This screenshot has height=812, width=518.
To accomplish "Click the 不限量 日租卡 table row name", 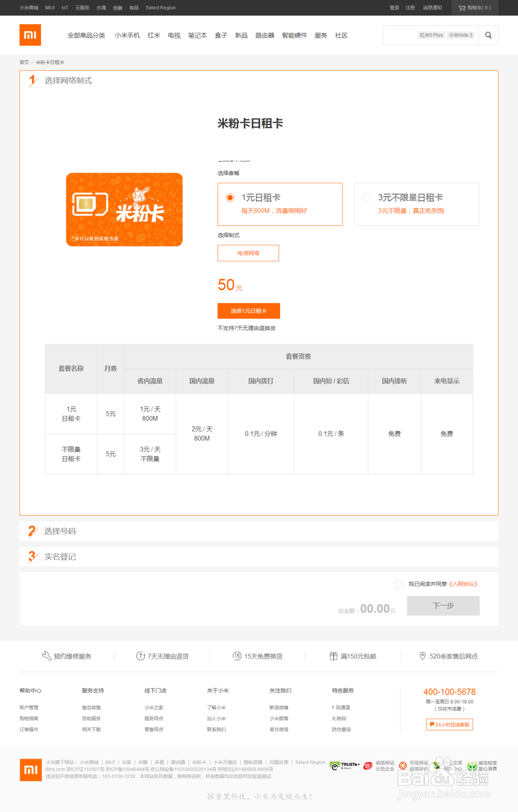I will point(71,454).
